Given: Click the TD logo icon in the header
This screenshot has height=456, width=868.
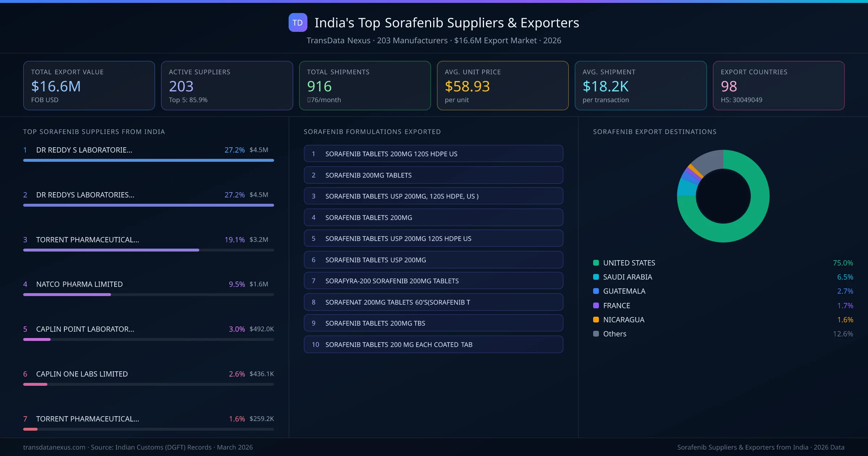Looking at the screenshot, I should [297, 22].
